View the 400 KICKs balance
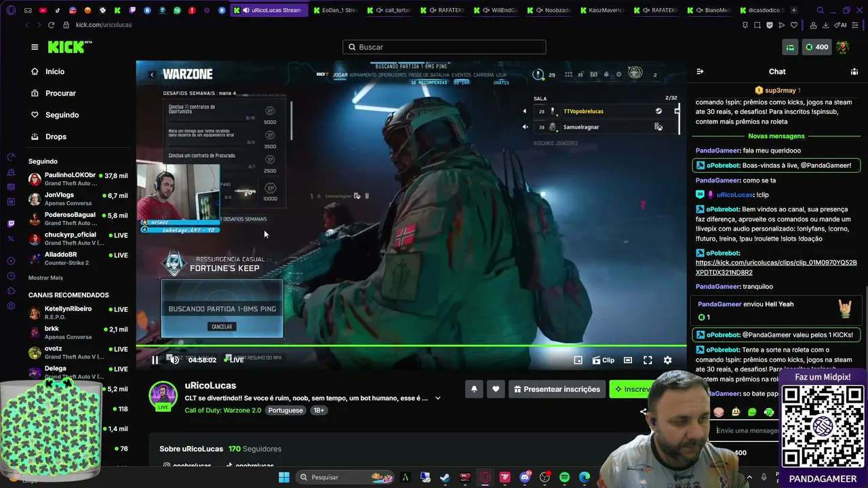 click(816, 47)
